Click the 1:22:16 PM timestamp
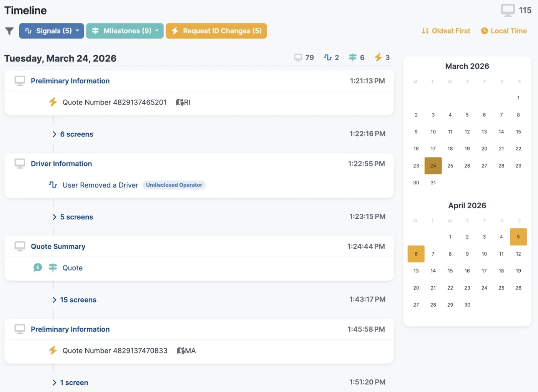Image resolution: width=538 pixels, height=392 pixels. click(367, 134)
